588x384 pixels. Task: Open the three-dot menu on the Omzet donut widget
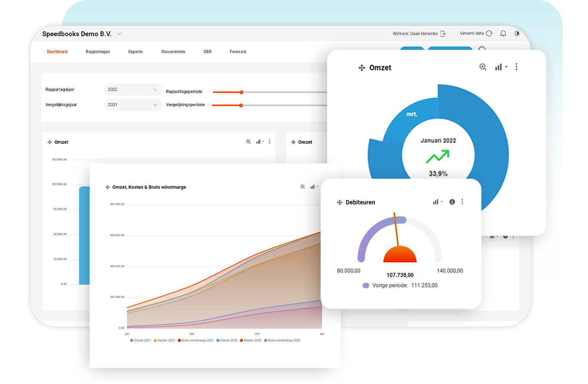[516, 67]
